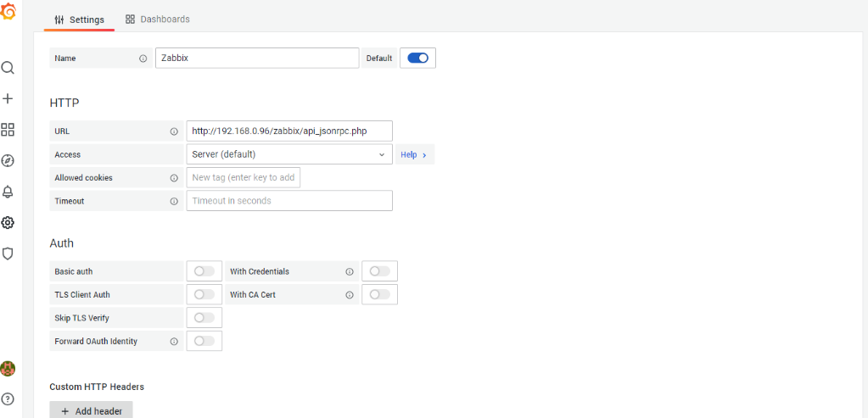
Task: Enable the TLS Client Auth toggle
Action: (204, 294)
